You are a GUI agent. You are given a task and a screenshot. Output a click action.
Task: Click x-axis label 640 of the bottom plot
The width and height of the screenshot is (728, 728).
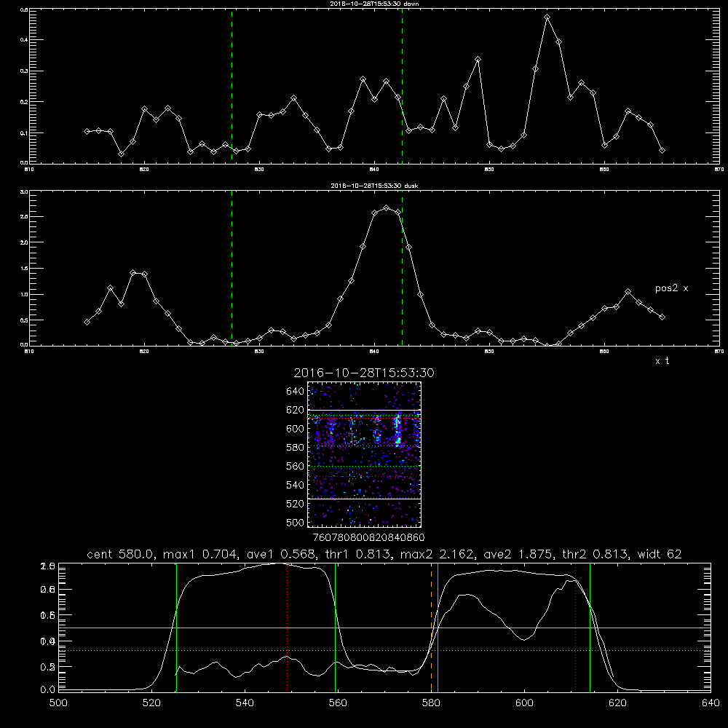pyautogui.click(x=711, y=703)
